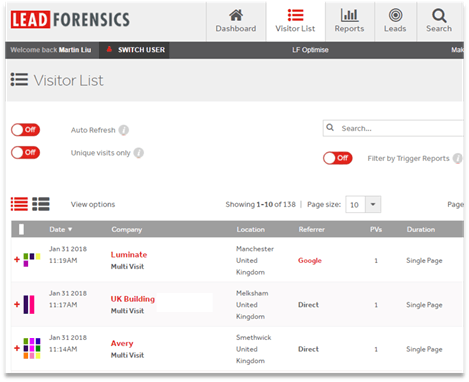Enable the Filter by Trigger Reports switch
Image resolution: width=469 pixels, height=382 pixels.
pos(338,158)
